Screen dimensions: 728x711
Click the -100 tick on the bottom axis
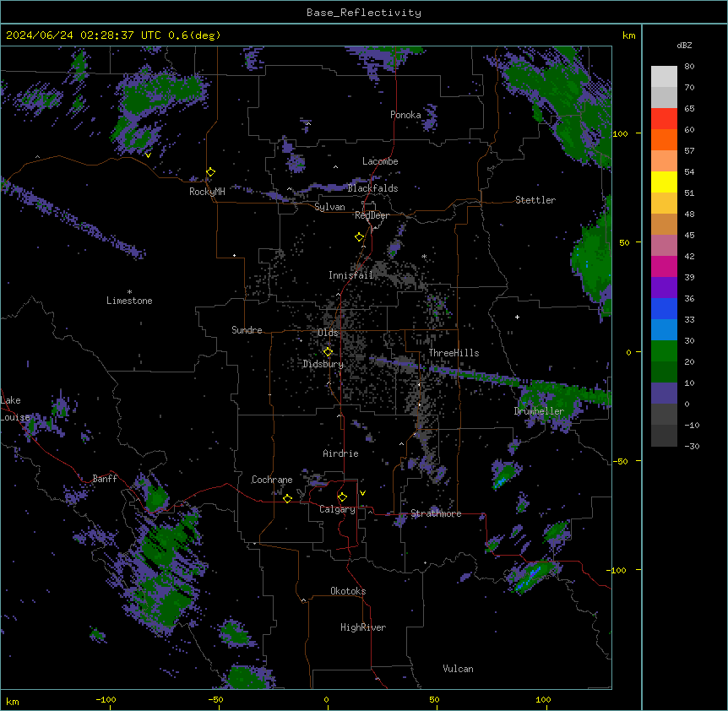(x=106, y=699)
